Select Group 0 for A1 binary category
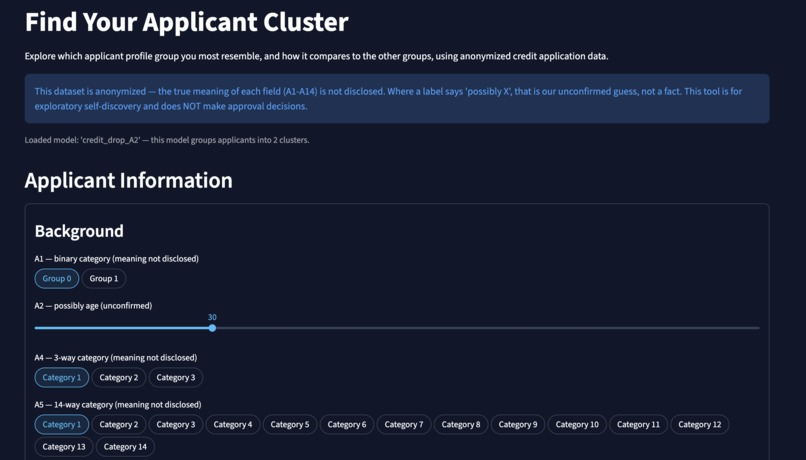This screenshot has height=460, width=806. tap(57, 279)
